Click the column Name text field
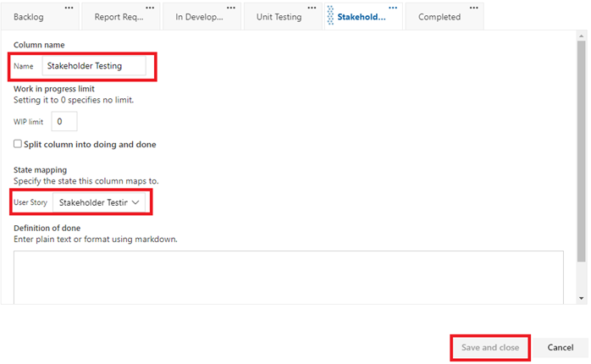The height and width of the screenshot is (364, 591). 93,66
